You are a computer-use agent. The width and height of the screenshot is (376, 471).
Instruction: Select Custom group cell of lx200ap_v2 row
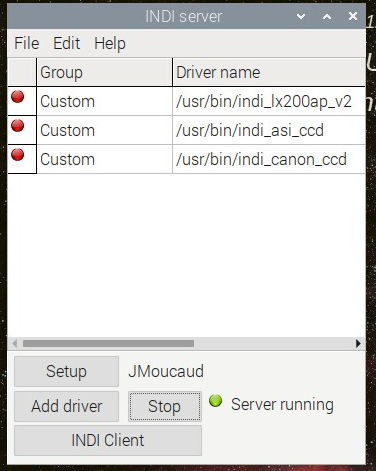coord(104,101)
